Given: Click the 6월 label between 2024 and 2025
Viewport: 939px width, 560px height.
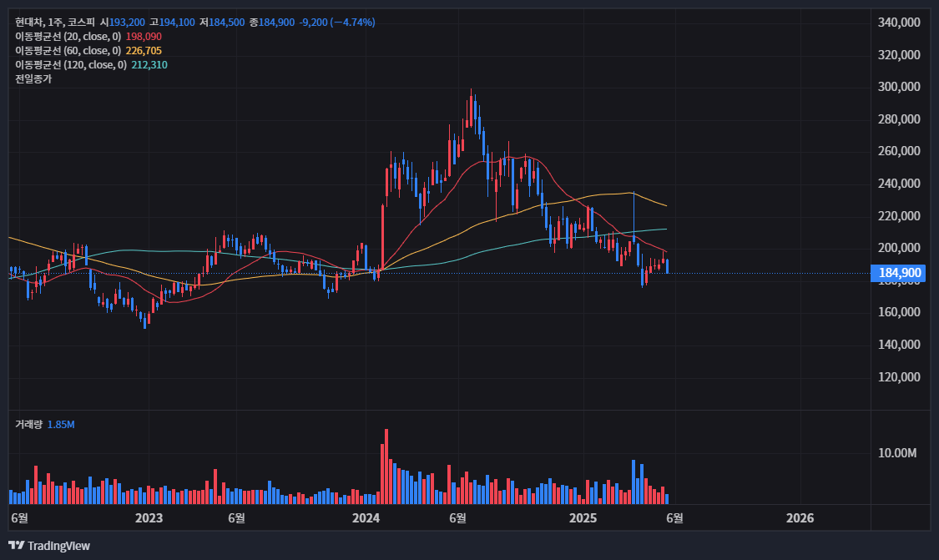Looking at the screenshot, I should pyautogui.click(x=457, y=518).
